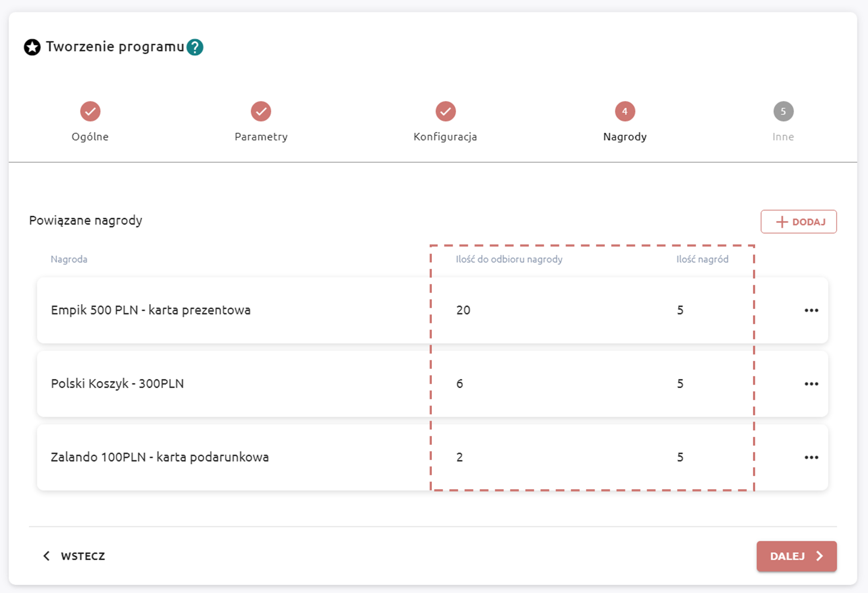Click the Konfiguracja step checkmark circle
The image size is (868, 593).
pos(445,112)
